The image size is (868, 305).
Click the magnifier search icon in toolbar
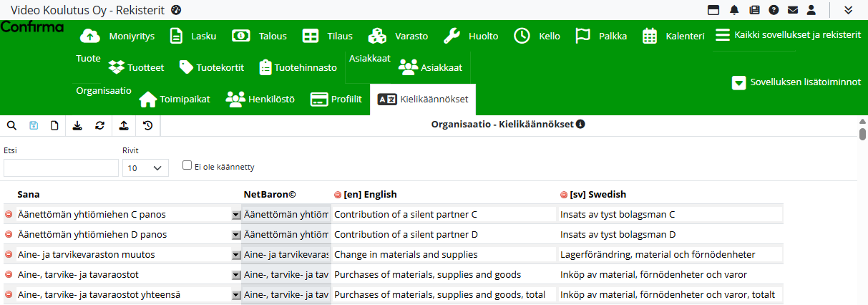click(x=11, y=125)
